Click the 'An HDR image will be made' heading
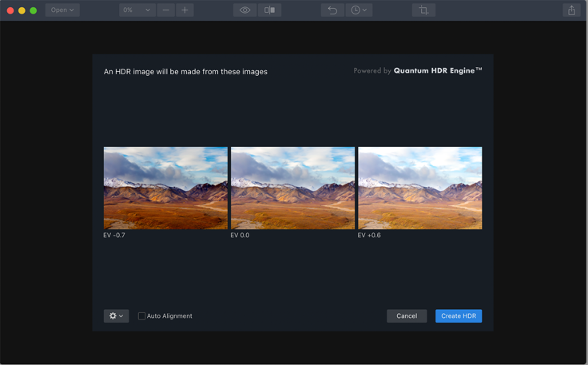The image size is (588, 365). pyautogui.click(x=185, y=72)
